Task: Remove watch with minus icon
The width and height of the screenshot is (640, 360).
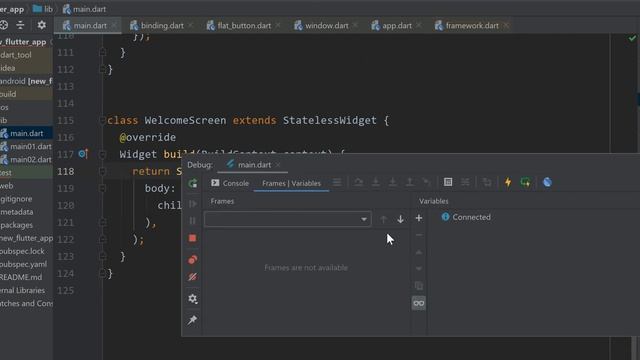Action: [x=419, y=235]
